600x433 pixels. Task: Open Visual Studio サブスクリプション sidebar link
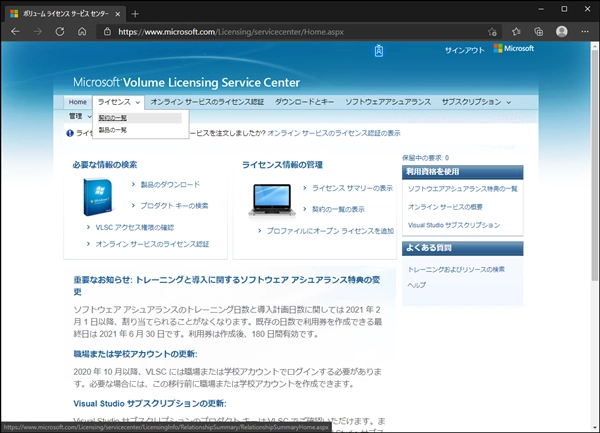(454, 225)
